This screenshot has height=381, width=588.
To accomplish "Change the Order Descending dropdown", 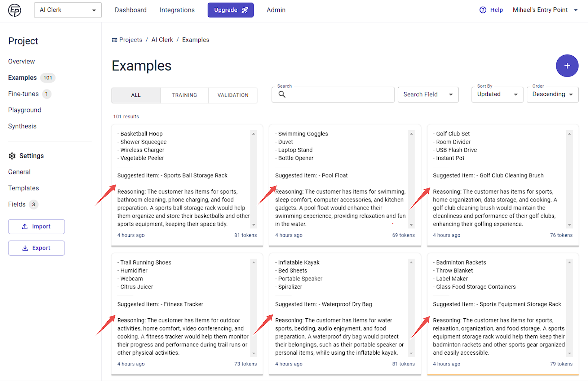I will (552, 95).
